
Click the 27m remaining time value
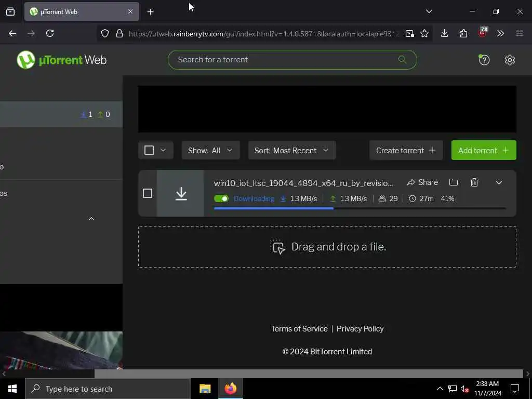click(x=427, y=199)
